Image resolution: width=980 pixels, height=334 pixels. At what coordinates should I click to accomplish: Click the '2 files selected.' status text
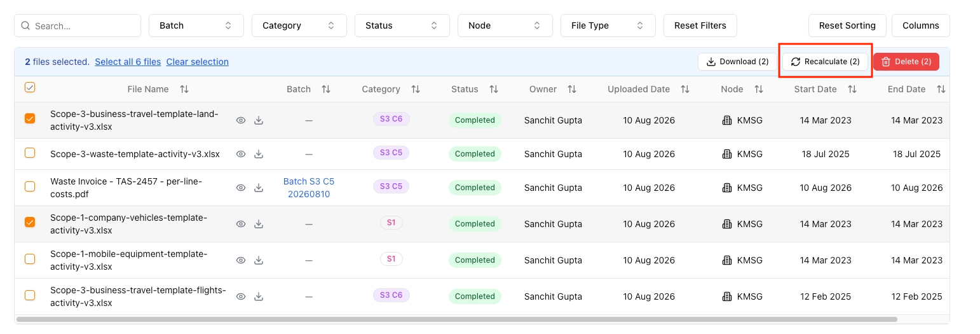tap(57, 62)
